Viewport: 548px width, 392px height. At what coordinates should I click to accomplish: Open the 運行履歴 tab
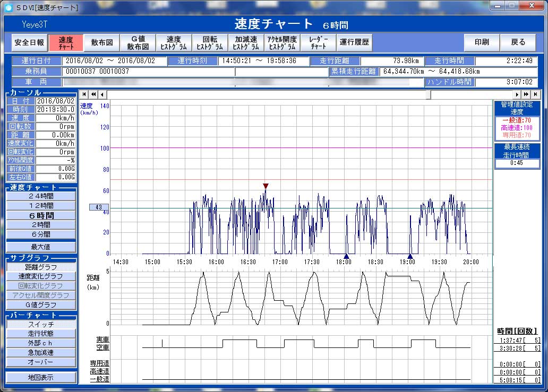[354, 42]
